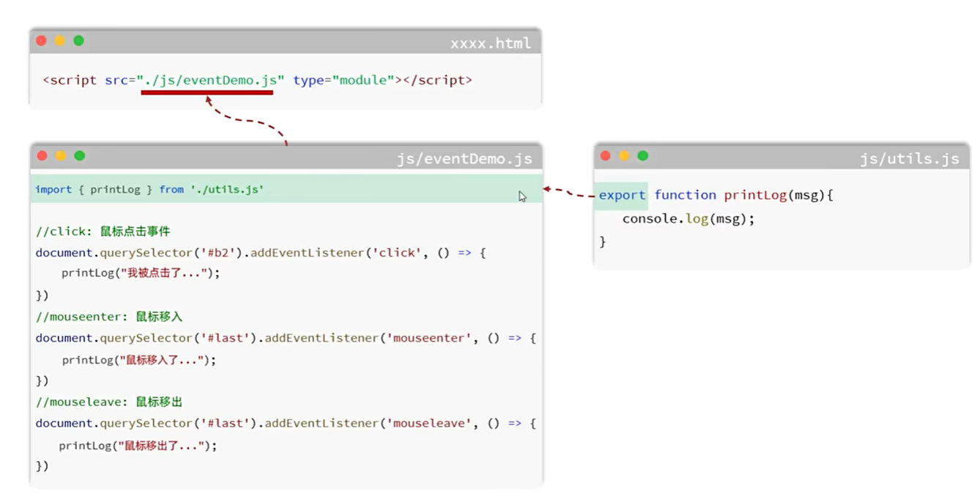980x497 pixels.
Task: Click the //mouseleave comment line
Action: [109, 402]
